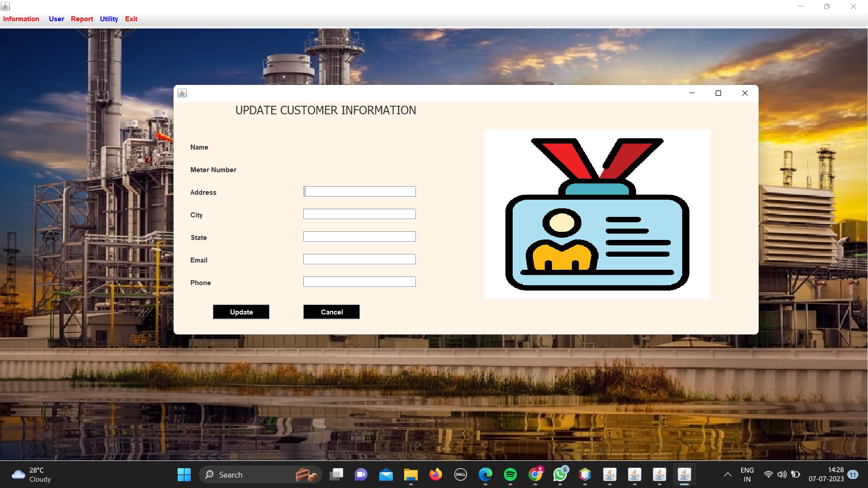Open the Information menu
Screen dimensions: 868x488
[x=21, y=19]
